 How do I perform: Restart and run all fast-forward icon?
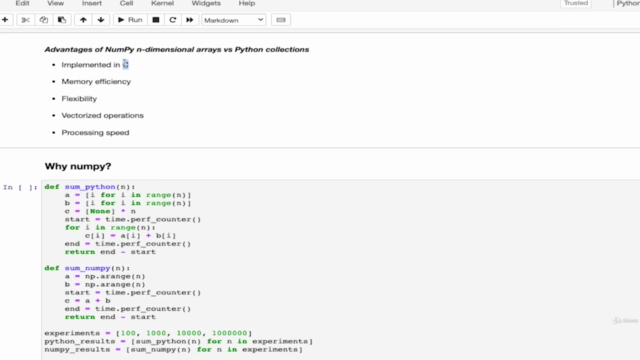pos(190,20)
